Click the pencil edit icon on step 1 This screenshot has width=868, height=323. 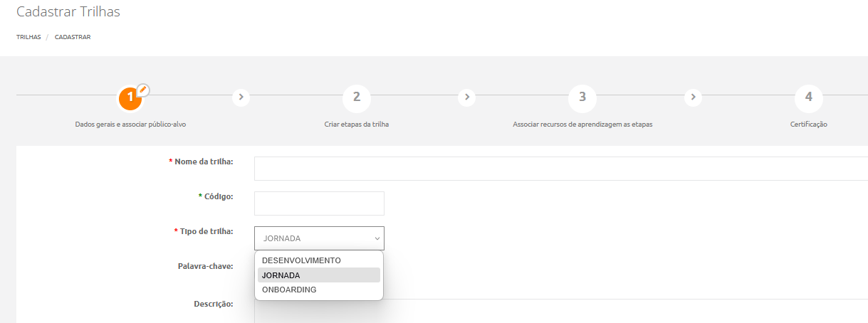143,90
